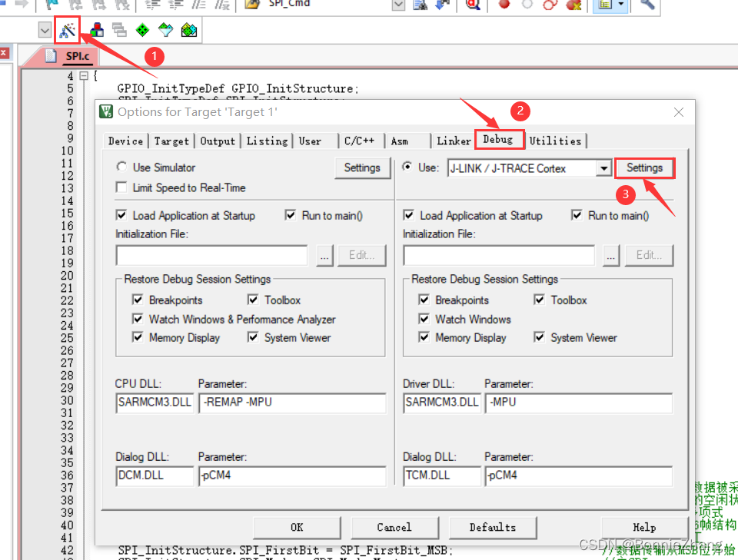Viewport: 738px width, 560px height.
Task: Browse J-LINK initialization file with ... button
Action: tap(610, 255)
